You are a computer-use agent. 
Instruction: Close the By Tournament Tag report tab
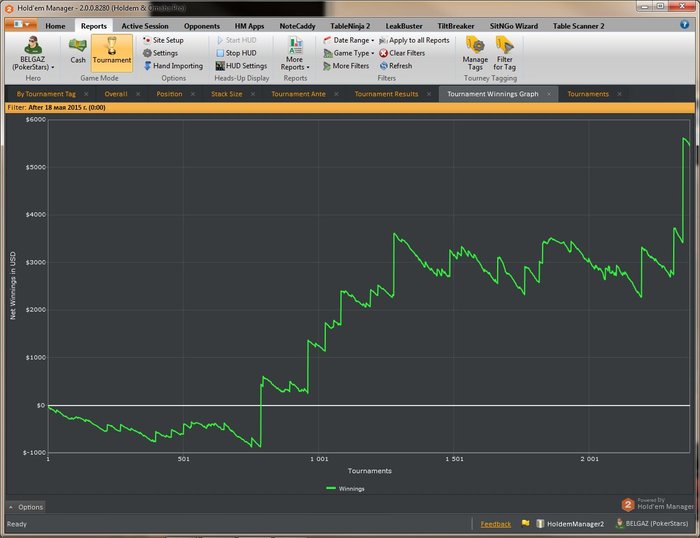86,94
